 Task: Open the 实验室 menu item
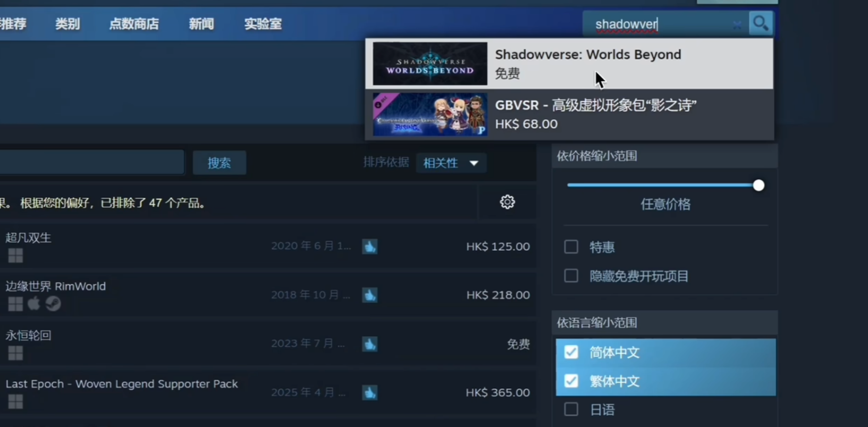click(263, 24)
